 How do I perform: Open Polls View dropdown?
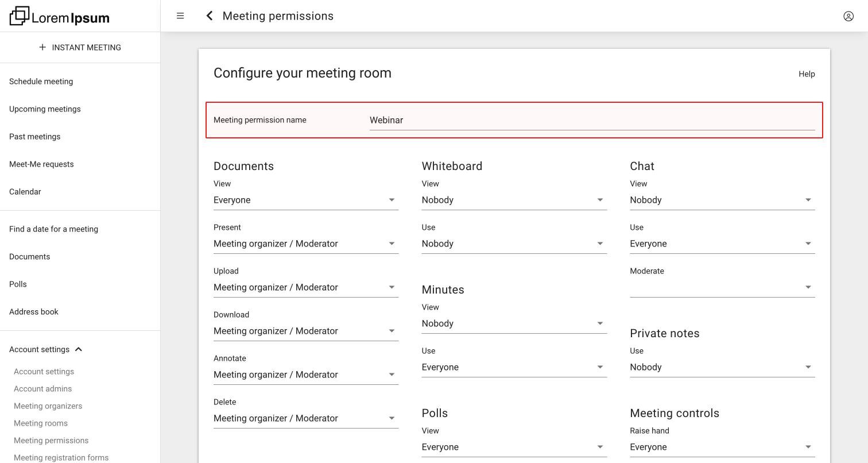(514, 447)
